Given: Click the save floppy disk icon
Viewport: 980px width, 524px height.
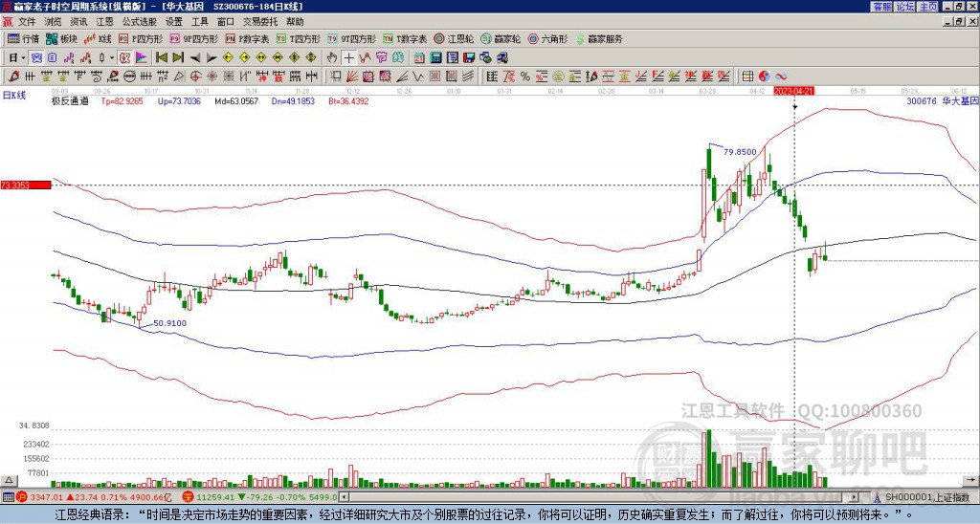Looking at the screenshot, I should click(469, 58).
